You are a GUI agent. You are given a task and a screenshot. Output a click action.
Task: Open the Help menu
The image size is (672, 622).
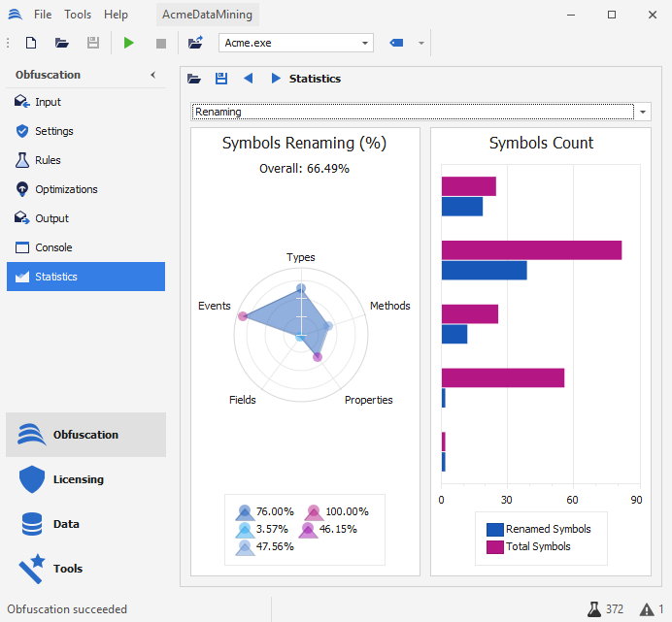click(116, 15)
